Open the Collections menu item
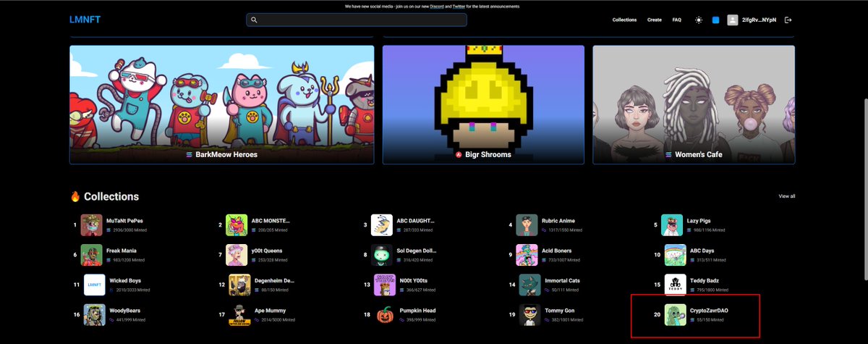 tap(624, 20)
